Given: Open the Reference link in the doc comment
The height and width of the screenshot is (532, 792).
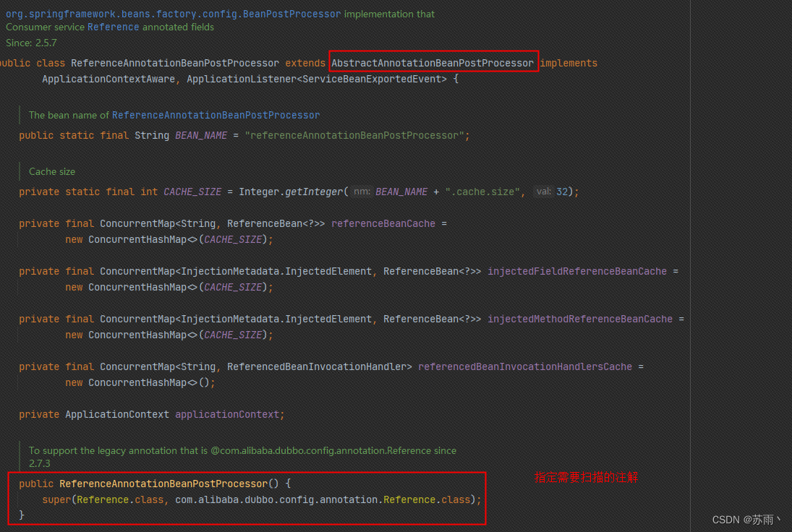Looking at the screenshot, I should 113,27.
